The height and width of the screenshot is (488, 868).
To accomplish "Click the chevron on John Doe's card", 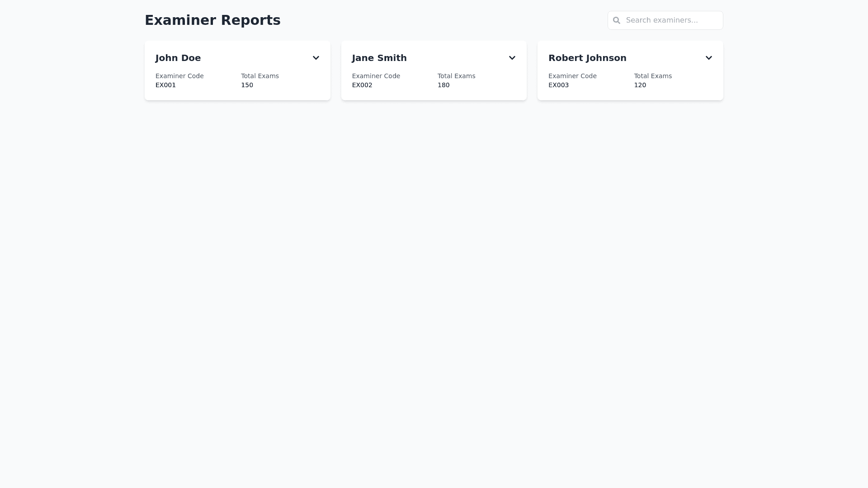I will [316, 58].
